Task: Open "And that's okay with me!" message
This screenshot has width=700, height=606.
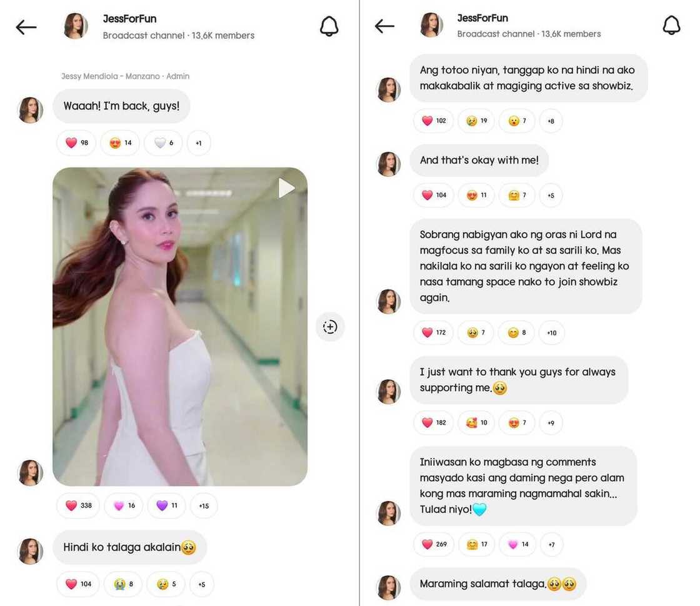Action: click(x=479, y=160)
